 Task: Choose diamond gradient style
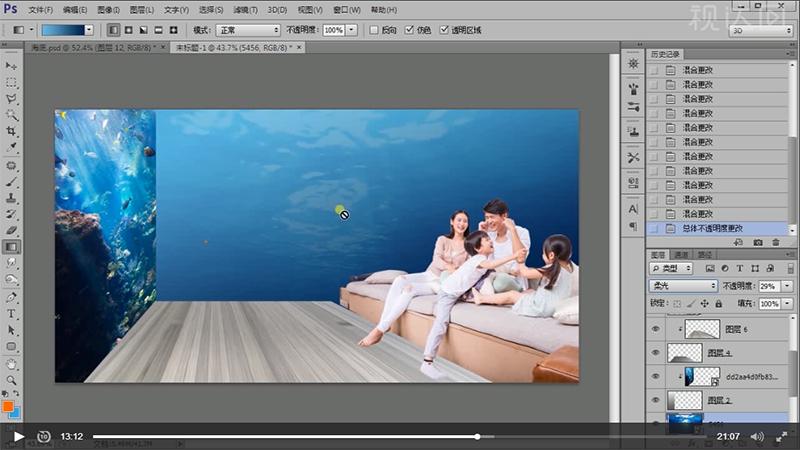tap(173, 30)
